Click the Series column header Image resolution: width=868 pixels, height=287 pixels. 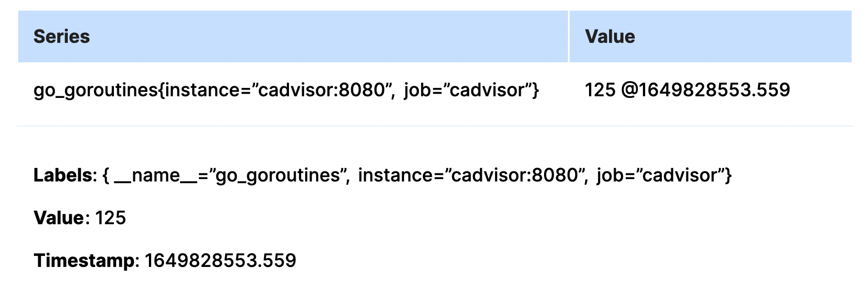62,37
